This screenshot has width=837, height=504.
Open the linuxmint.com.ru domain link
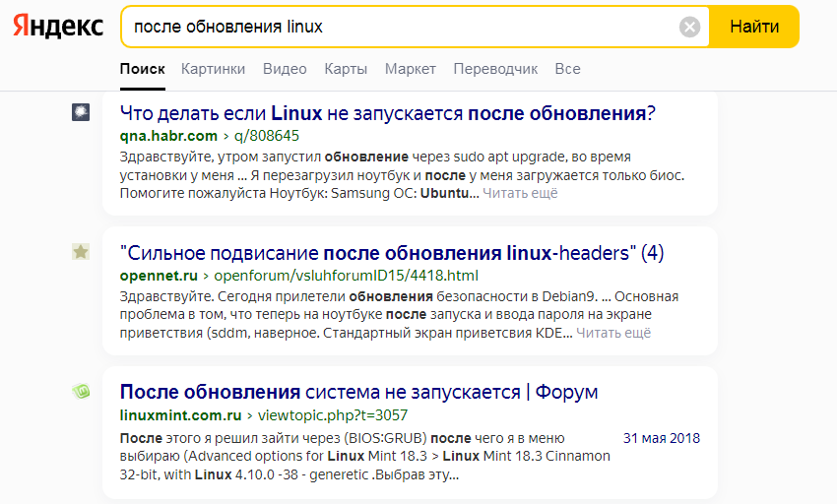click(180, 415)
